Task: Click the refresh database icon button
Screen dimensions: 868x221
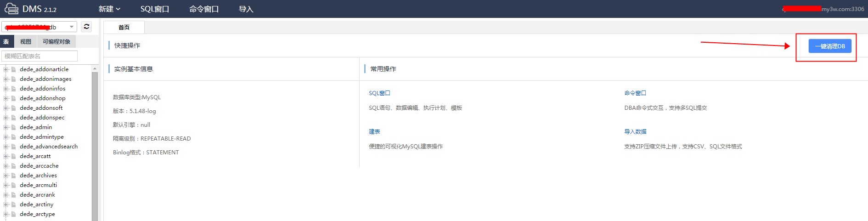Action: tap(86, 27)
